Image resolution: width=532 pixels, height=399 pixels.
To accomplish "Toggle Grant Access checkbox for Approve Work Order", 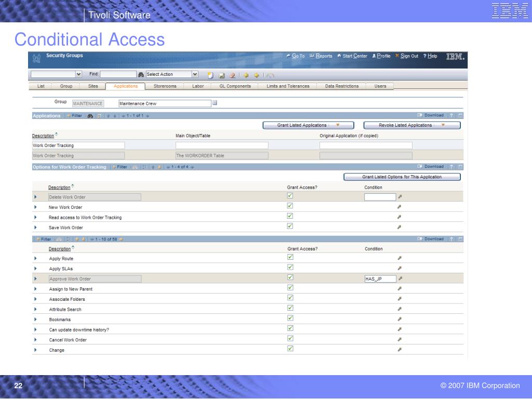I will tap(290, 277).
